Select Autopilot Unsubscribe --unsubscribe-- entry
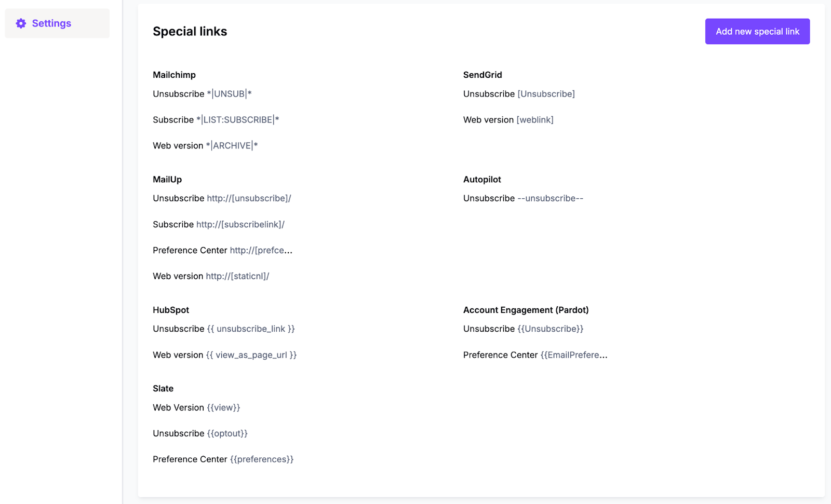831x504 pixels. (x=524, y=198)
